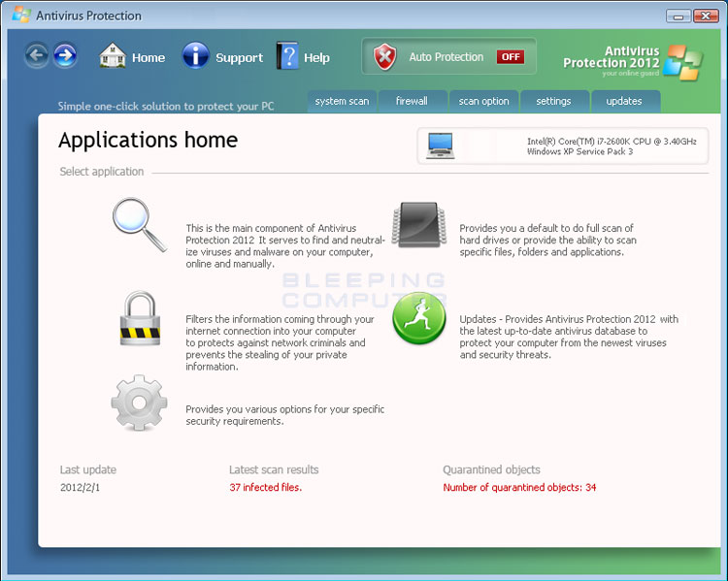Image resolution: width=728 pixels, height=581 pixels.
Task: Close the Antivirus Protection window
Action: pyautogui.click(x=707, y=16)
